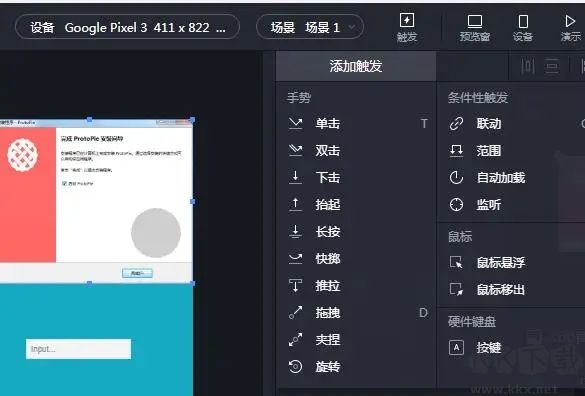Select the gray circle on the canvas
Image resolution: width=585 pixels, height=396 pixels.
pyautogui.click(x=156, y=233)
